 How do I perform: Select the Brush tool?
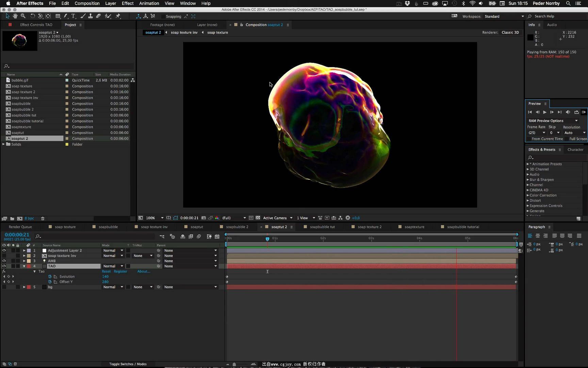pyautogui.click(x=83, y=16)
